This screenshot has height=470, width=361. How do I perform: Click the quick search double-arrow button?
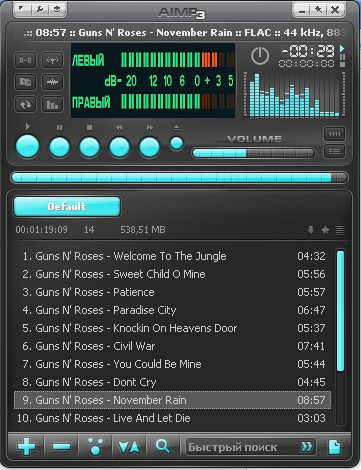tap(307, 447)
